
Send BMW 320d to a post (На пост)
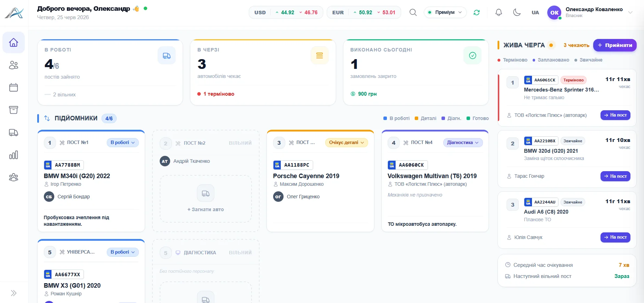pyautogui.click(x=615, y=176)
